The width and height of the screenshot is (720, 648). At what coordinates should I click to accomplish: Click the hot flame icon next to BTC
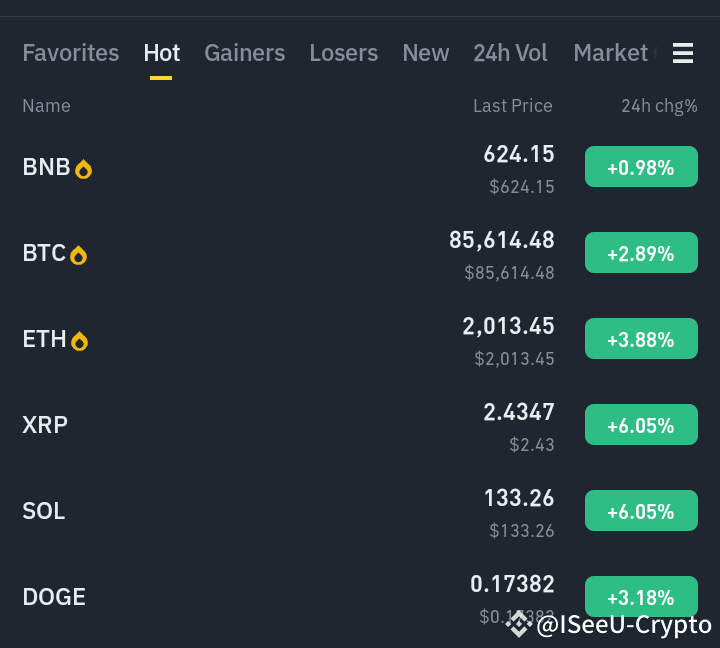[78, 255]
